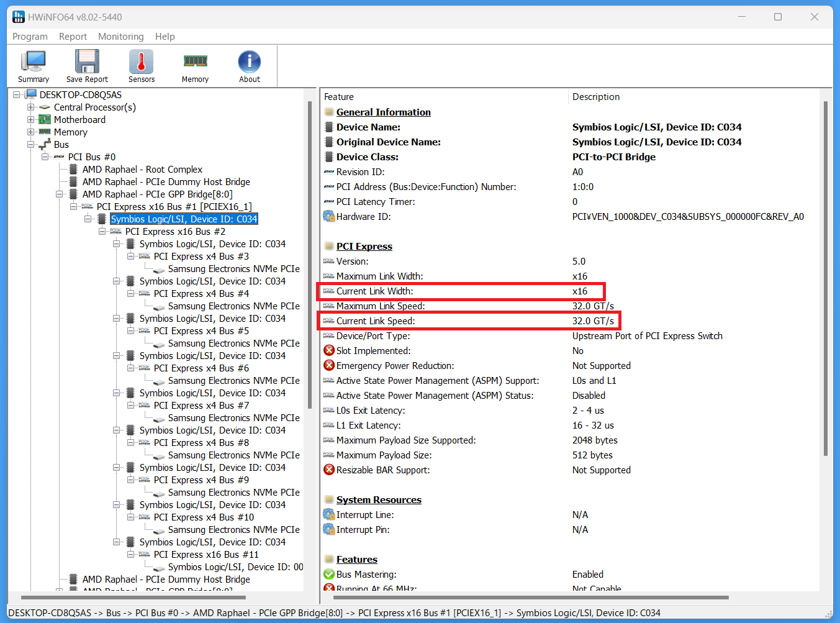Click the green check icon beside Bus Mastering
Viewport: 840px width, 623px height.
pos(329,574)
